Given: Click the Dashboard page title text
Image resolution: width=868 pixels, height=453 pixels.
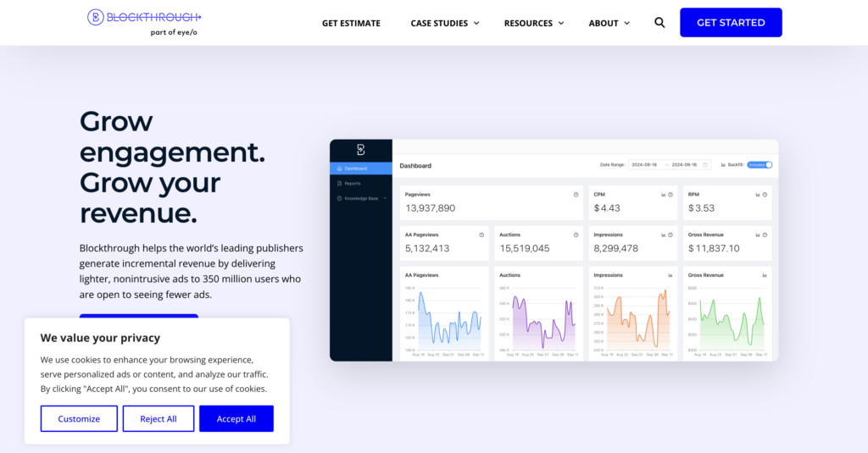Looking at the screenshot, I should [415, 166].
